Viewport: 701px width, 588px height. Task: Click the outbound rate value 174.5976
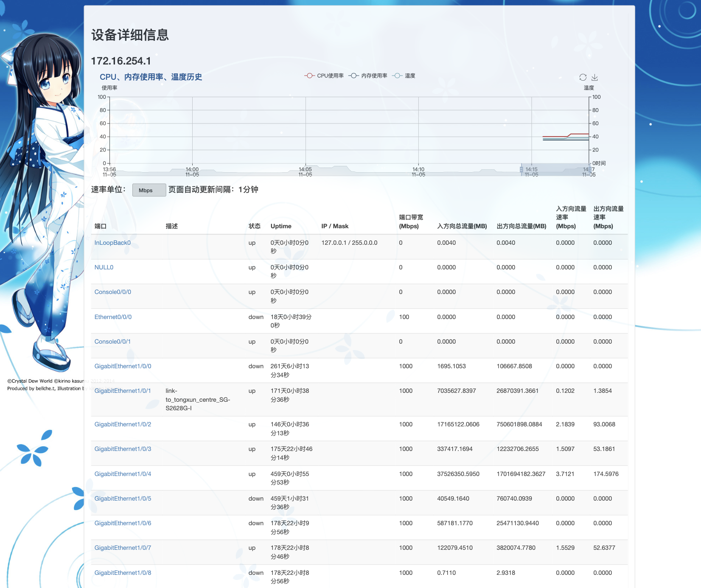coord(606,474)
